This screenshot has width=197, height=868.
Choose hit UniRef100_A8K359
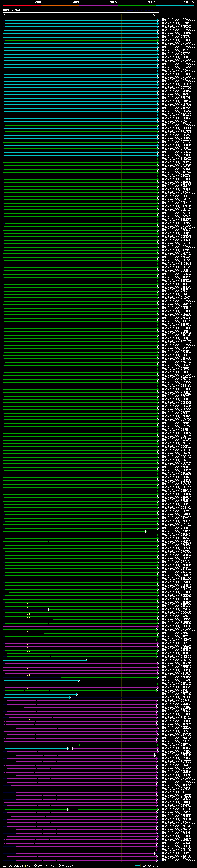[177, 104]
